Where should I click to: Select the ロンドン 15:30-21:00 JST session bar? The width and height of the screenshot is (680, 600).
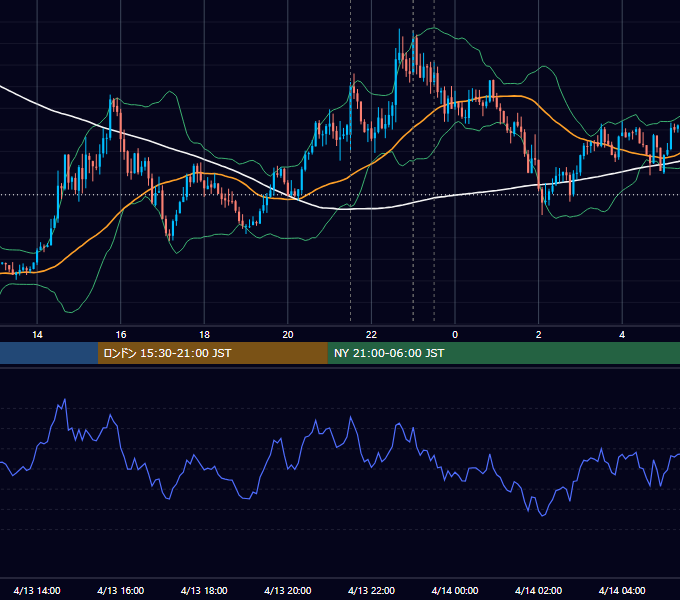click(212, 353)
